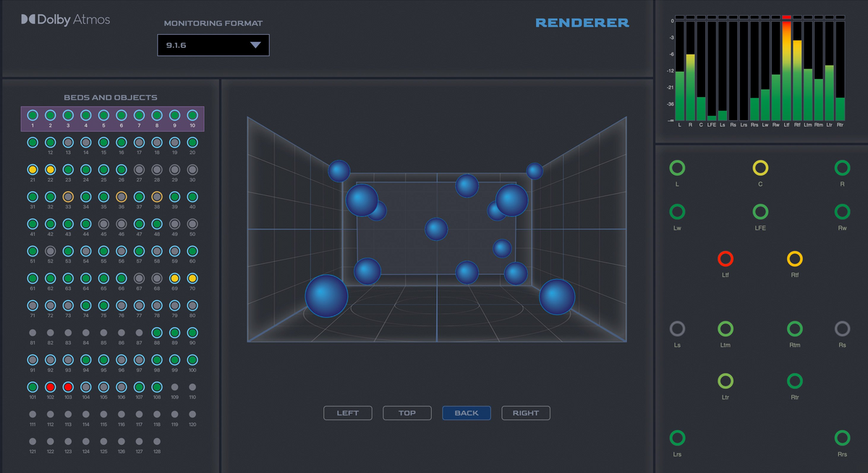
Task: Click object 69 yellow indicator
Action: click(174, 278)
